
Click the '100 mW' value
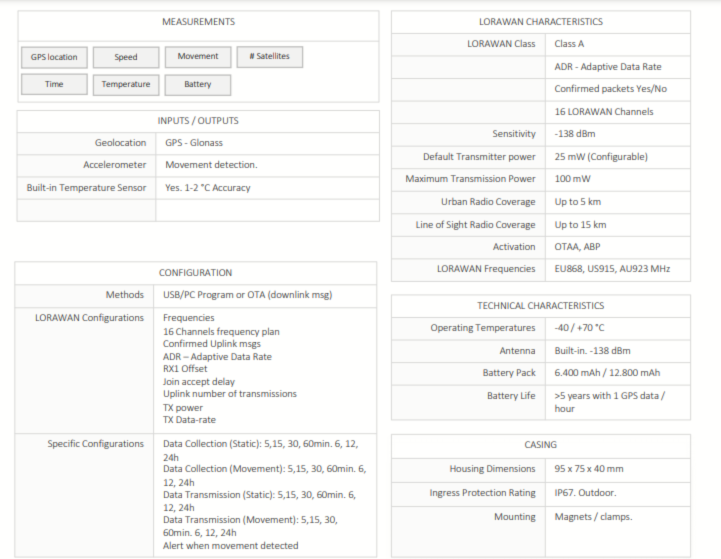coord(572,179)
